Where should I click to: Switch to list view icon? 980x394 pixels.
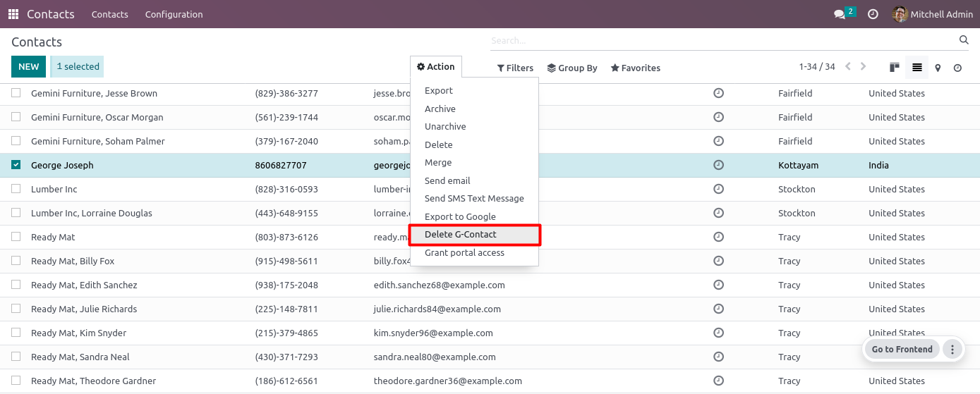coord(917,68)
